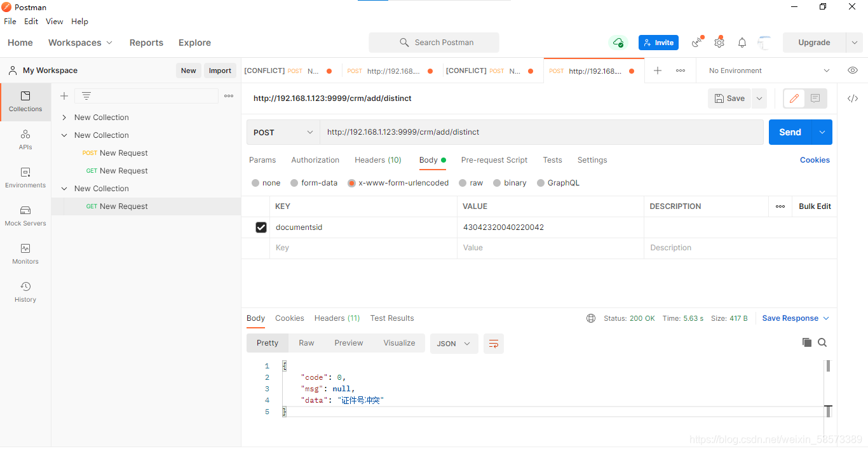The height and width of the screenshot is (451, 868).
Task: Open the code snippet panel icon
Action: 853,98
